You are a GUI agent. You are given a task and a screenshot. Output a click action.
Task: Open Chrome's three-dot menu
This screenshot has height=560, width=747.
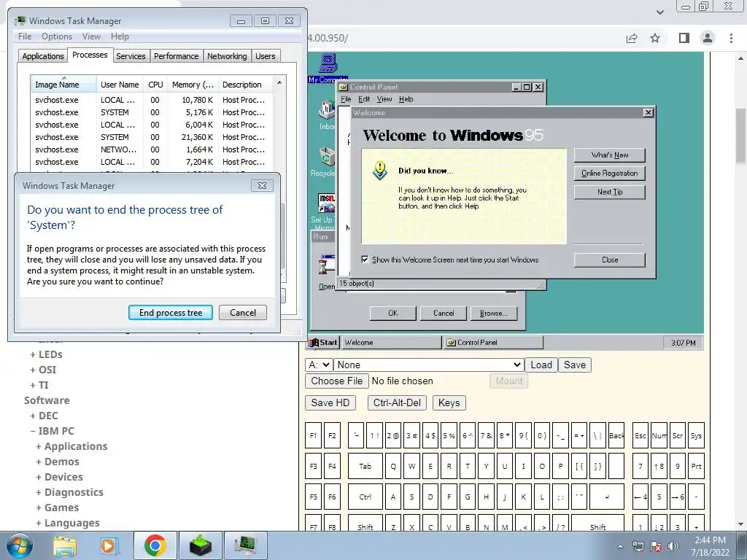pos(731,38)
